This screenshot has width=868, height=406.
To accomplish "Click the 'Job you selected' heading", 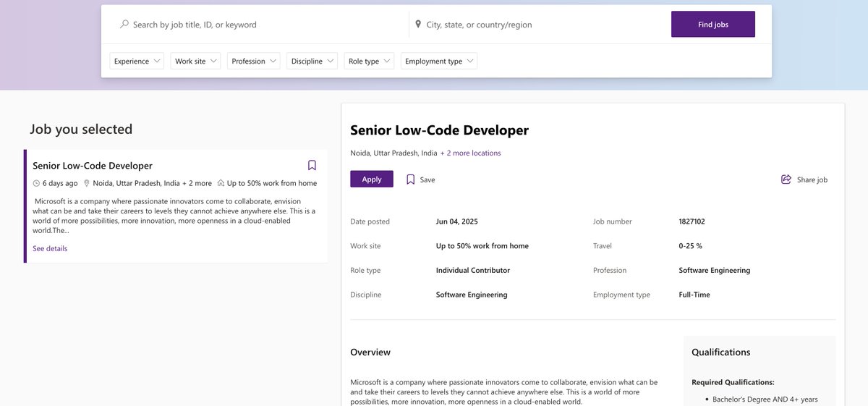I will [81, 130].
